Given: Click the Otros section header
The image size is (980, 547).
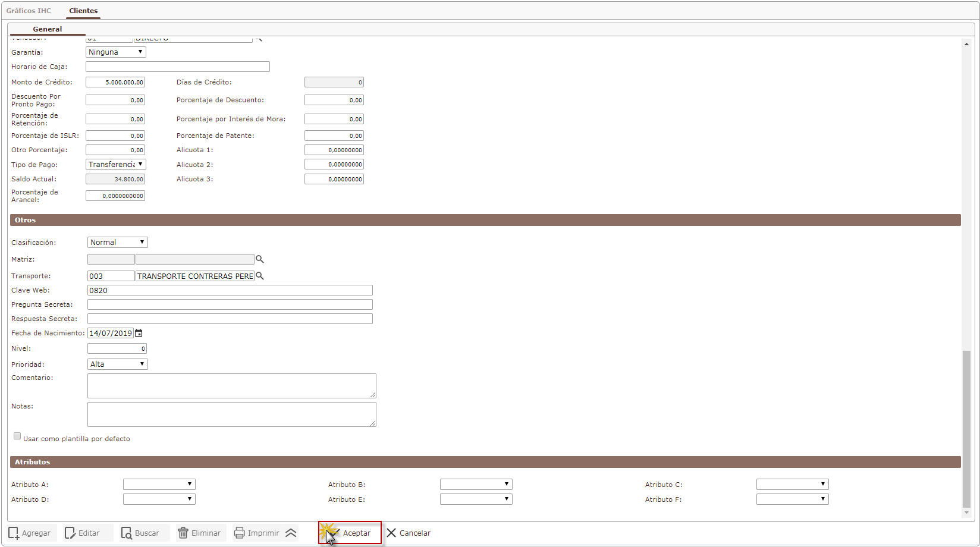Looking at the screenshot, I should pos(485,220).
